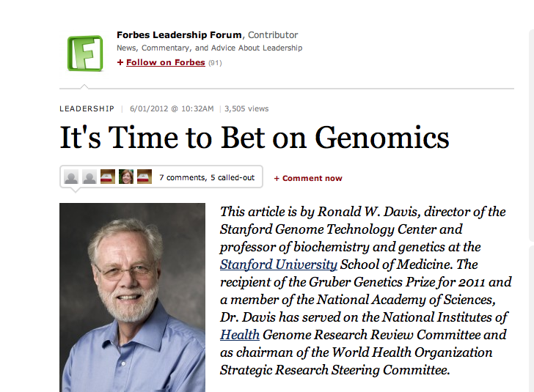Click the green Forbes Leadership Forum logo
534x392 pixels.
click(85, 53)
